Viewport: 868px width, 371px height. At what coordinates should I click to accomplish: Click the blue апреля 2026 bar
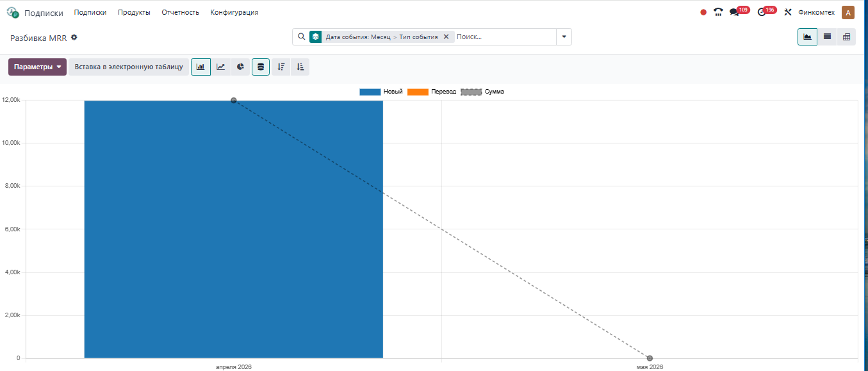point(234,229)
